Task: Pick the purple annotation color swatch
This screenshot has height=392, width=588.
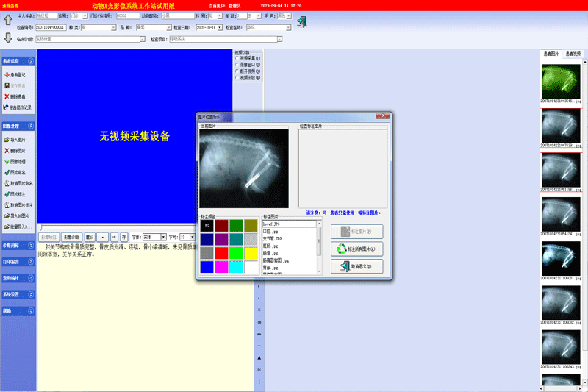Action: pos(222,239)
